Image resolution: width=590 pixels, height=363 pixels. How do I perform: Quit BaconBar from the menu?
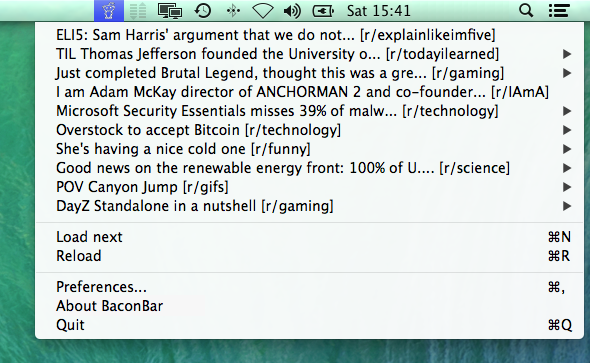(x=309, y=325)
